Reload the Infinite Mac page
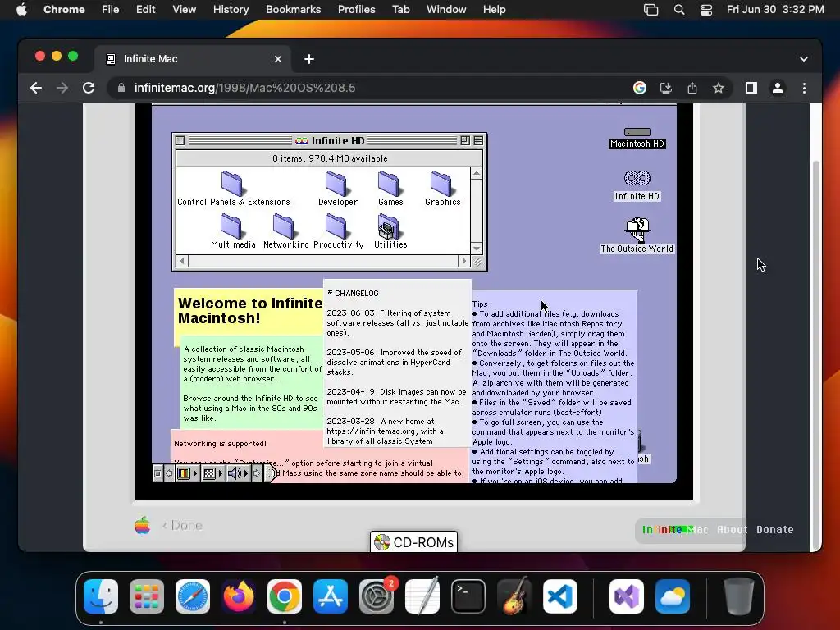The image size is (840, 630). (89, 88)
